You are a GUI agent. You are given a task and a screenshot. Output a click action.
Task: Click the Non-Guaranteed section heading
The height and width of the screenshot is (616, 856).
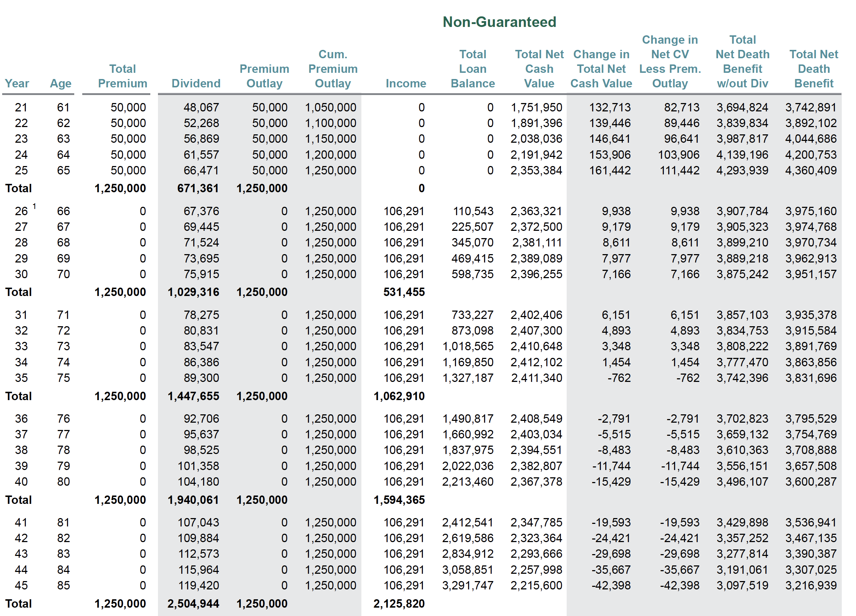tap(499, 22)
